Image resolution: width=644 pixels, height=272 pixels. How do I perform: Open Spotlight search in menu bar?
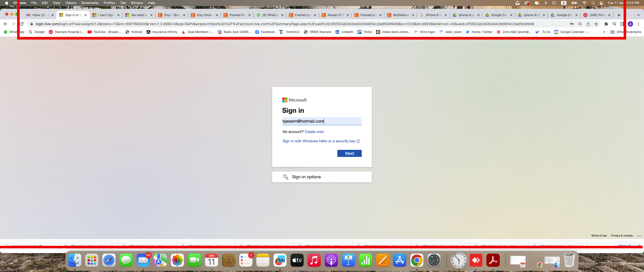click(x=593, y=3)
